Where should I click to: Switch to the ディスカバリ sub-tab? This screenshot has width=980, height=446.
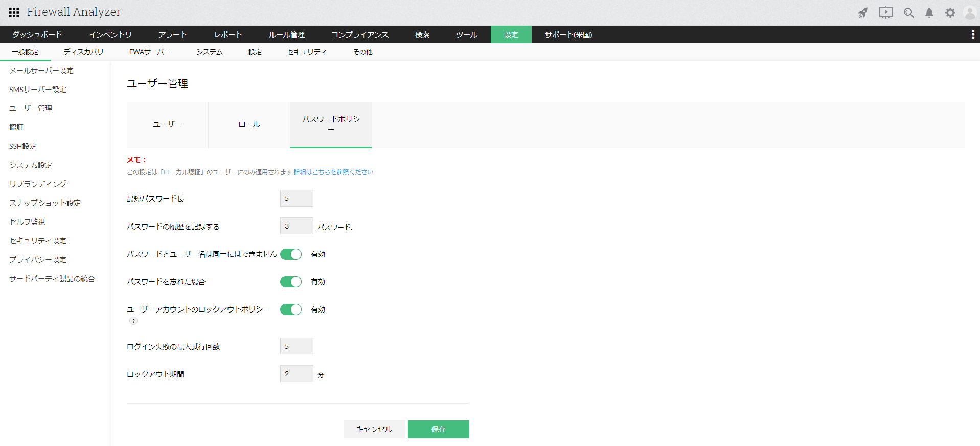pos(83,52)
